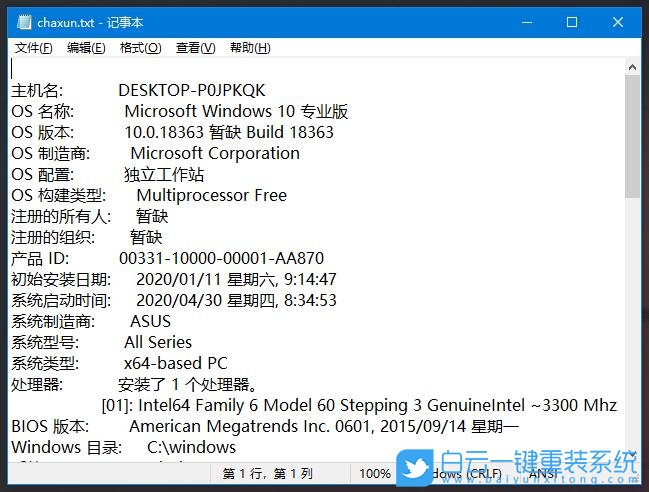Click install date '2020/01/11 星期六, 9:14:47'
649x492 pixels.
(x=236, y=279)
